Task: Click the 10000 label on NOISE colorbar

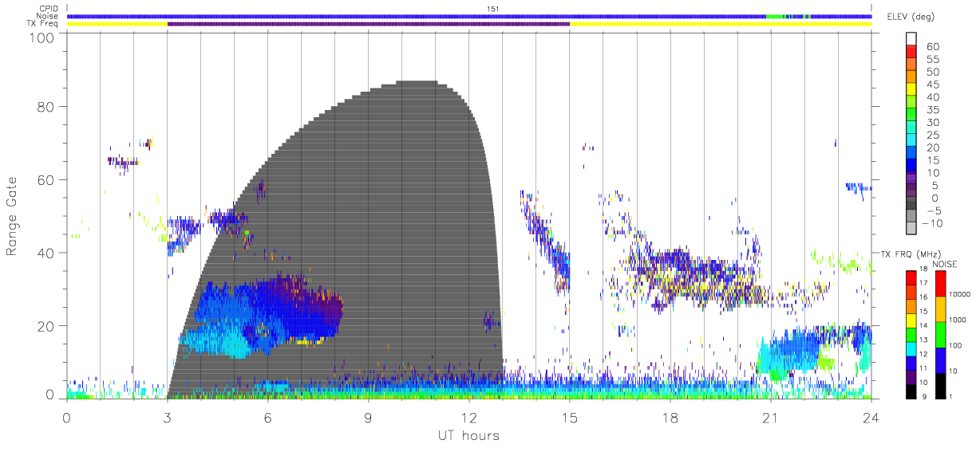Action: tap(961, 294)
